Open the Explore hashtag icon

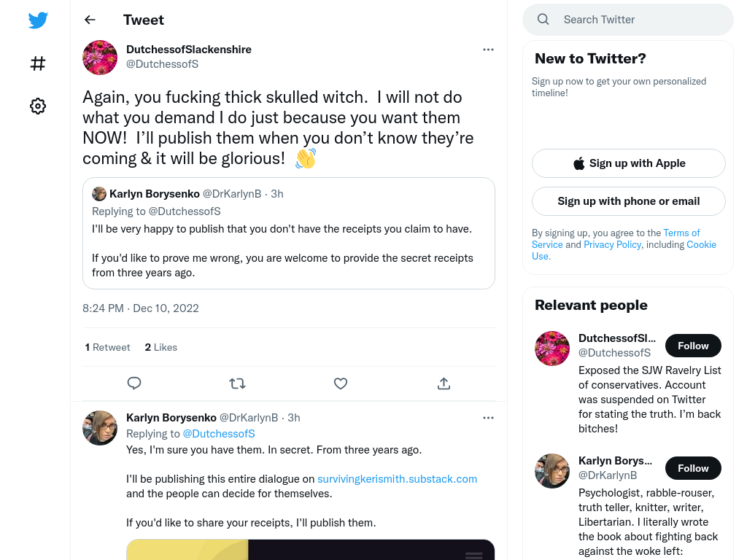click(x=38, y=63)
